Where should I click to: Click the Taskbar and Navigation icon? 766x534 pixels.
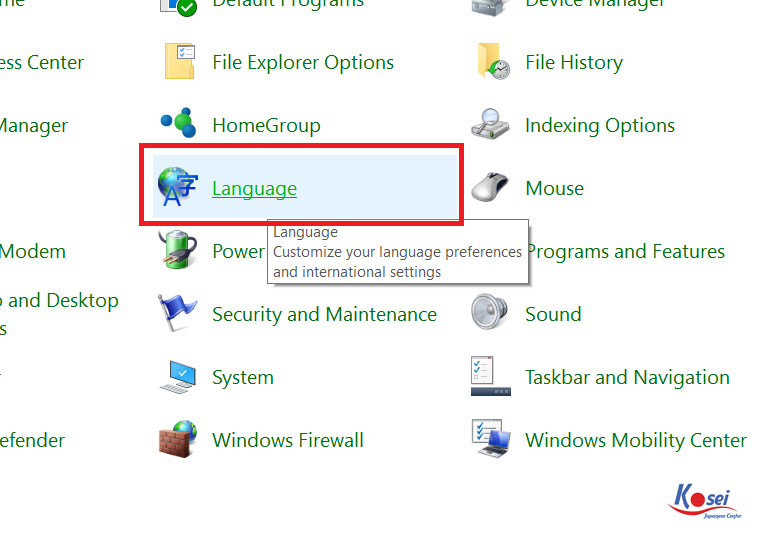[490, 376]
